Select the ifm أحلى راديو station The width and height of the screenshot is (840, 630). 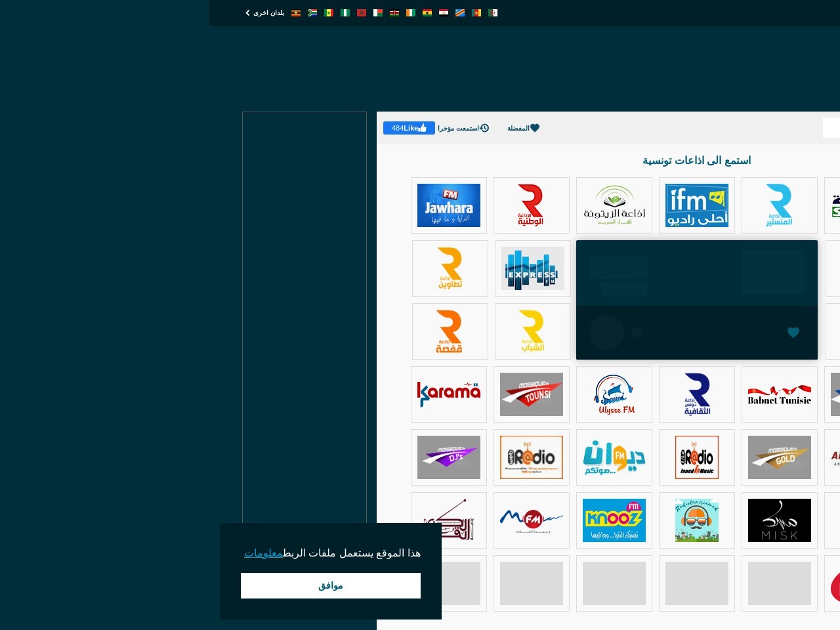(697, 205)
